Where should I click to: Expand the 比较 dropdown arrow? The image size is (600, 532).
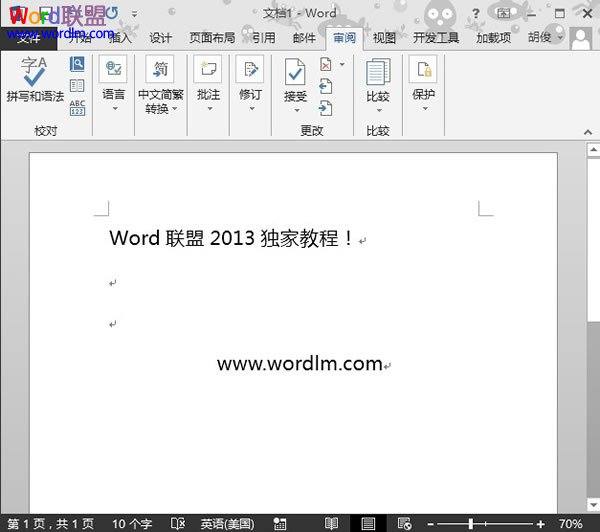[379, 111]
